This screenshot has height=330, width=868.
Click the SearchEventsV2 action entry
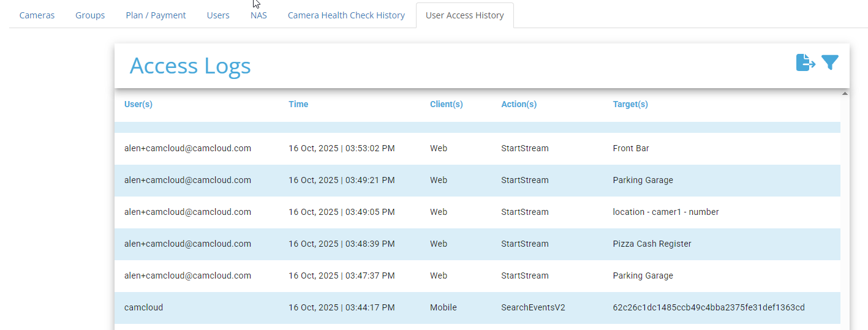tap(533, 307)
